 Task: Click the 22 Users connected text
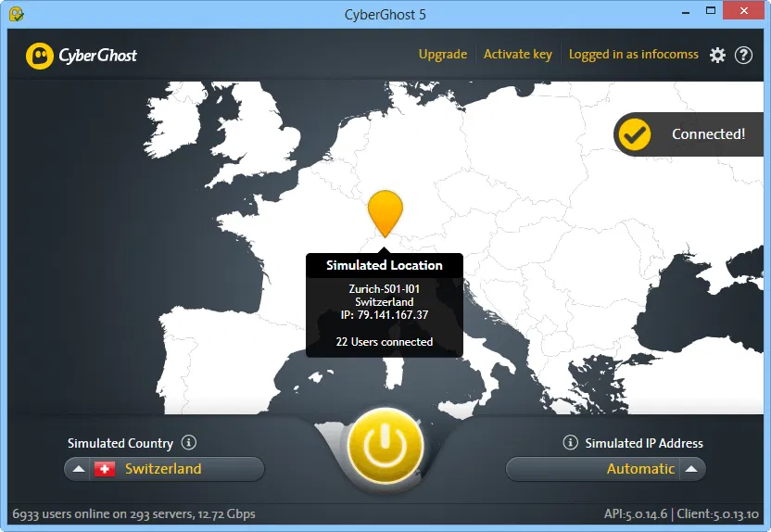pos(385,342)
